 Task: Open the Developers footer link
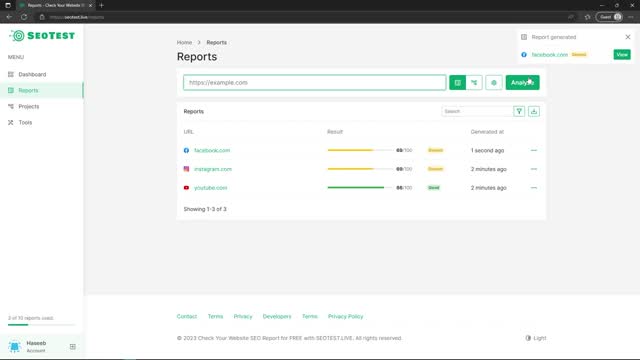277,316
